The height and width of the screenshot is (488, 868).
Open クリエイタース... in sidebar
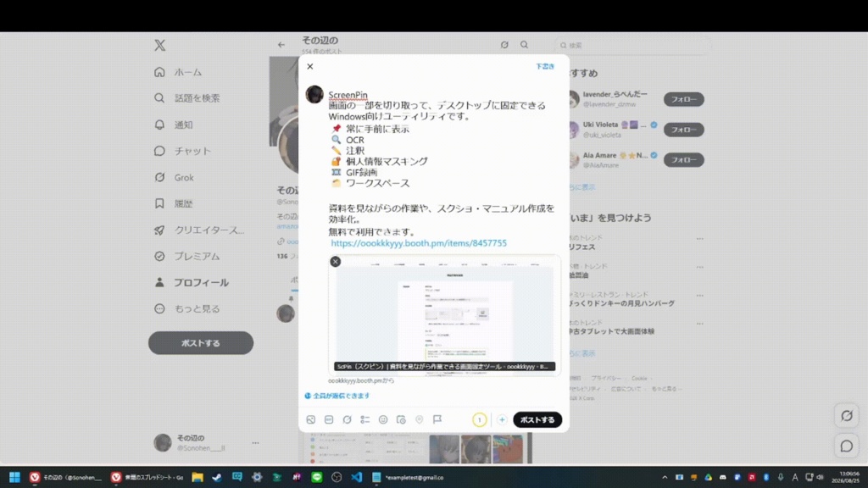tap(199, 230)
